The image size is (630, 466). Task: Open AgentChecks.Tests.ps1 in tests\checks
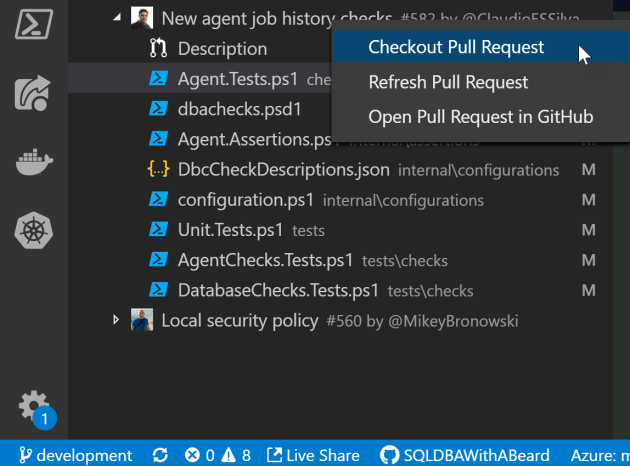pos(265,260)
